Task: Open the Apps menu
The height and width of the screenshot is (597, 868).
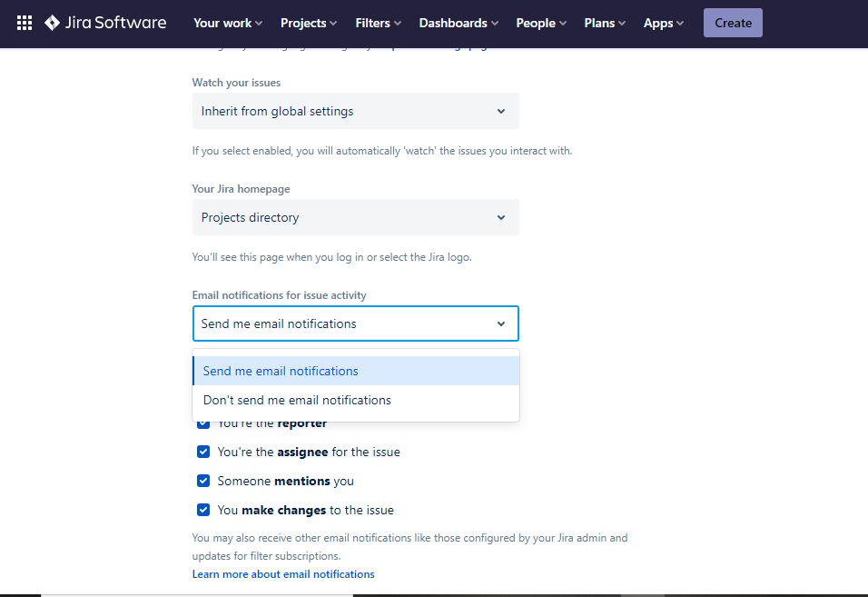Action: pyautogui.click(x=663, y=23)
